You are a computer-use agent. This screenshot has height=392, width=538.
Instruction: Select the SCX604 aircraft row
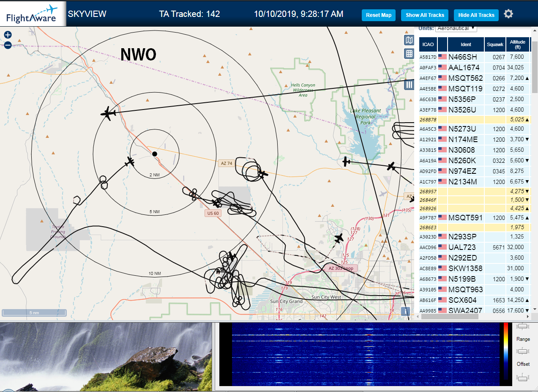tap(475, 300)
